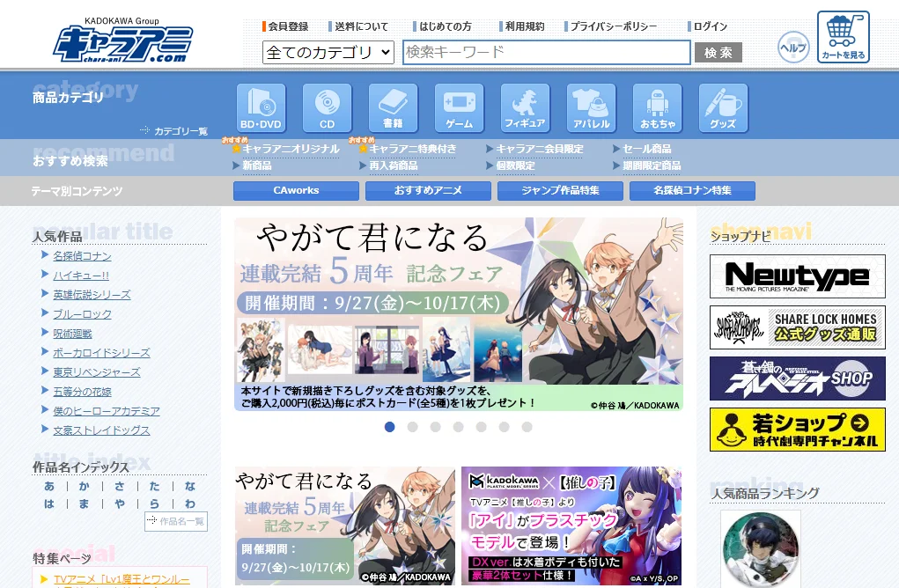Click the 作品名一覧 title list button

[176, 521]
